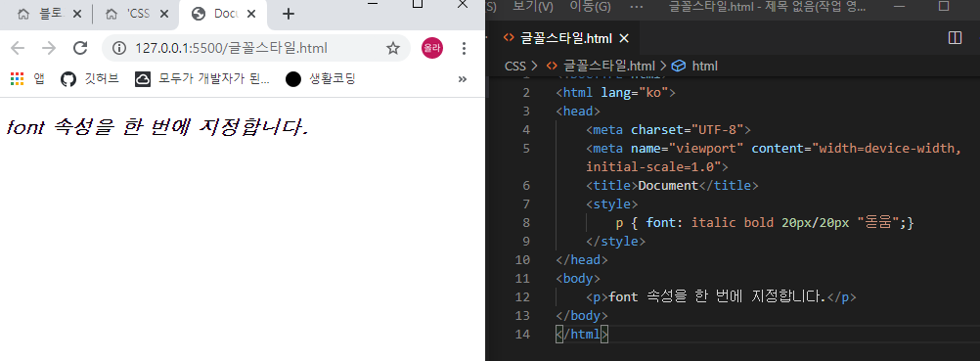Click the closing </html> tag
Viewport: 980px width, 361px height.
pyautogui.click(x=582, y=335)
